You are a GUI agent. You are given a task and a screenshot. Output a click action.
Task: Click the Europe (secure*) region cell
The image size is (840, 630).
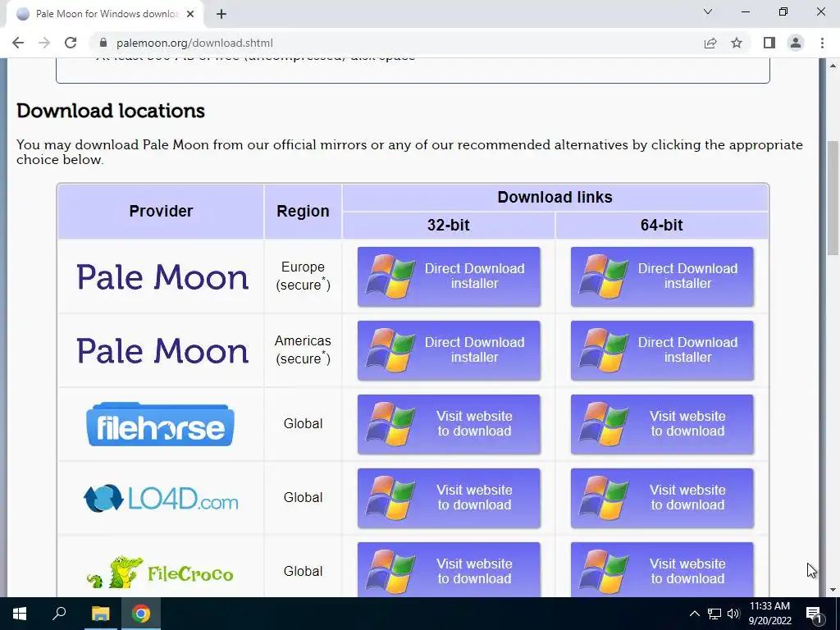point(303,276)
